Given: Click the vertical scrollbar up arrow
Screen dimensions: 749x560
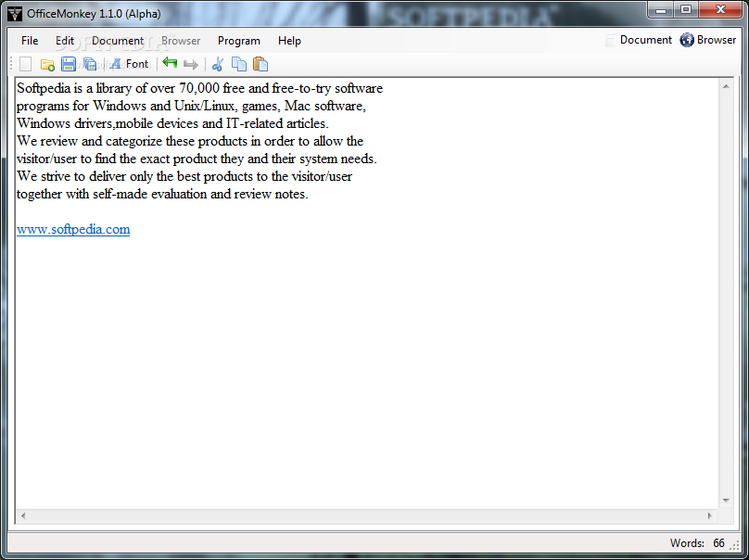Looking at the screenshot, I should 726,86.
